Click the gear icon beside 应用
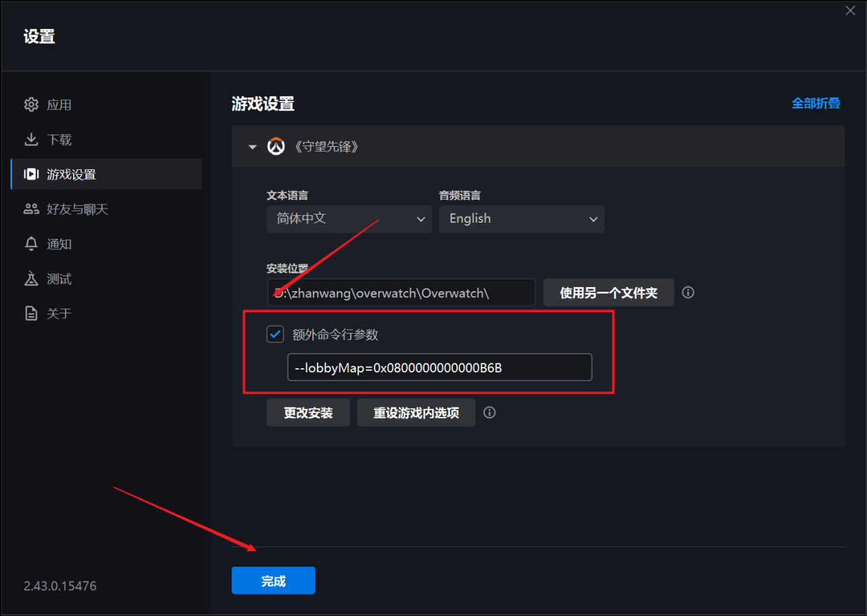Image resolution: width=867 pixels, height=616 pixels. click(x=31, y=105)
